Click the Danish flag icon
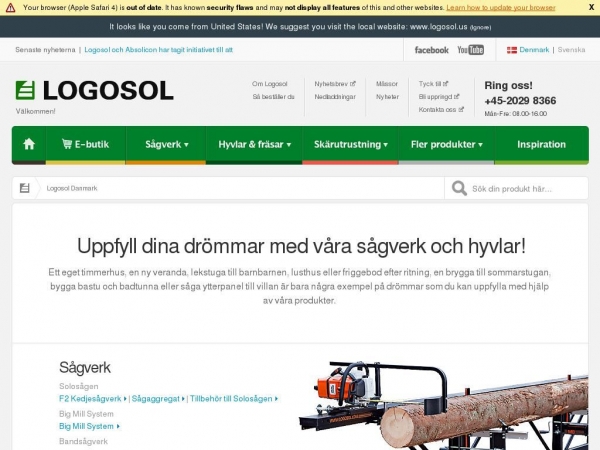 pos(512,50)
